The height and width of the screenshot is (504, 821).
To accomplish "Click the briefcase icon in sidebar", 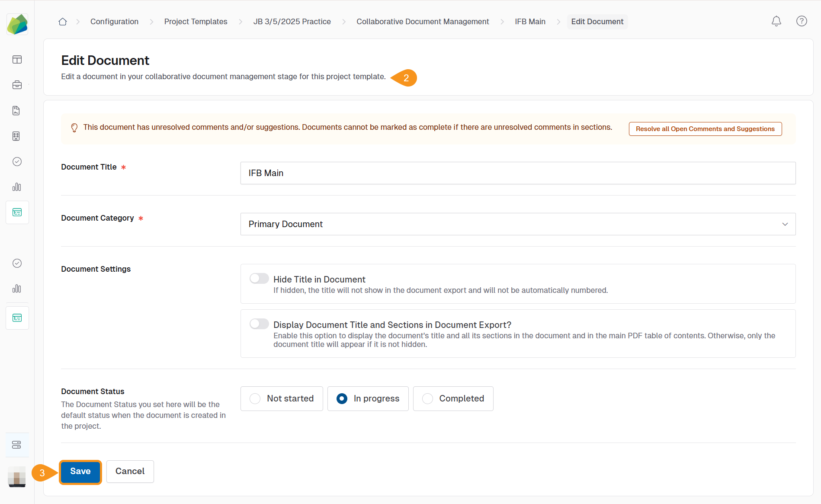I will (x=17, y=85).
